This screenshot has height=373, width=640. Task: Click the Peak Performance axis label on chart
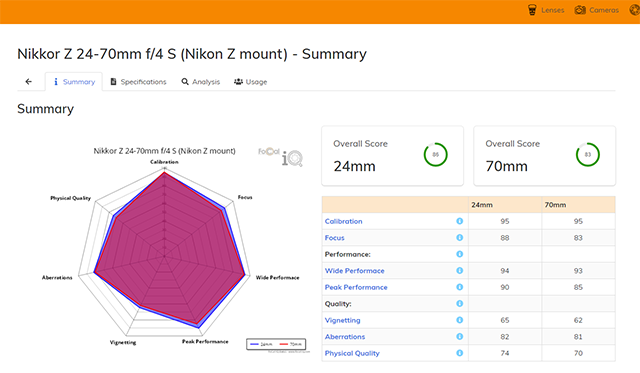tap(205, 342)
